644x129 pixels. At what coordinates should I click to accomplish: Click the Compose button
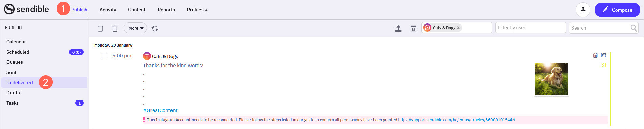pos(617,10)
